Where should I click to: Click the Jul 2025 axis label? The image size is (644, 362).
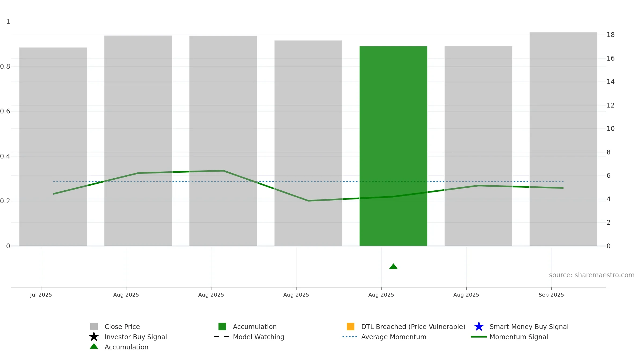point(41,295)
